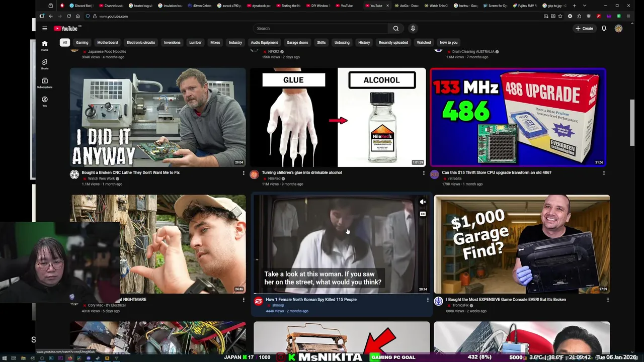
Task: Open the You page in sidebar
Action: 45,102
